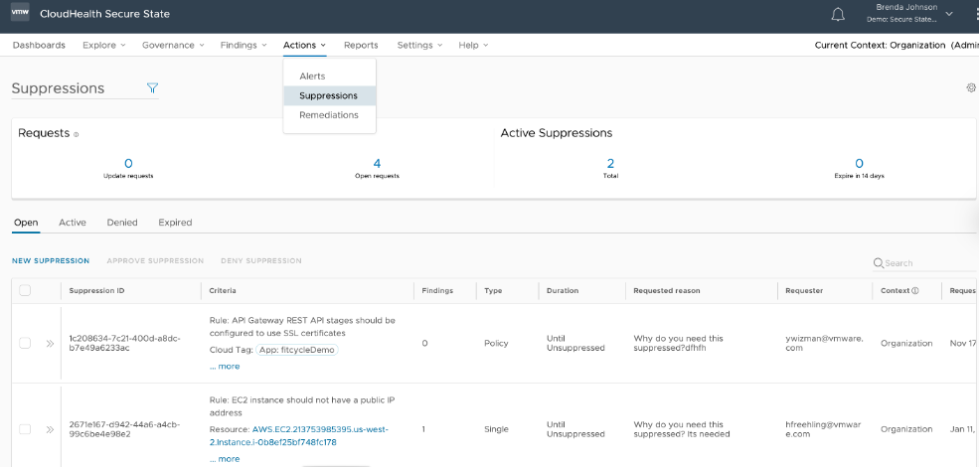Click the Requests info icon

click(x=76, y=134)
